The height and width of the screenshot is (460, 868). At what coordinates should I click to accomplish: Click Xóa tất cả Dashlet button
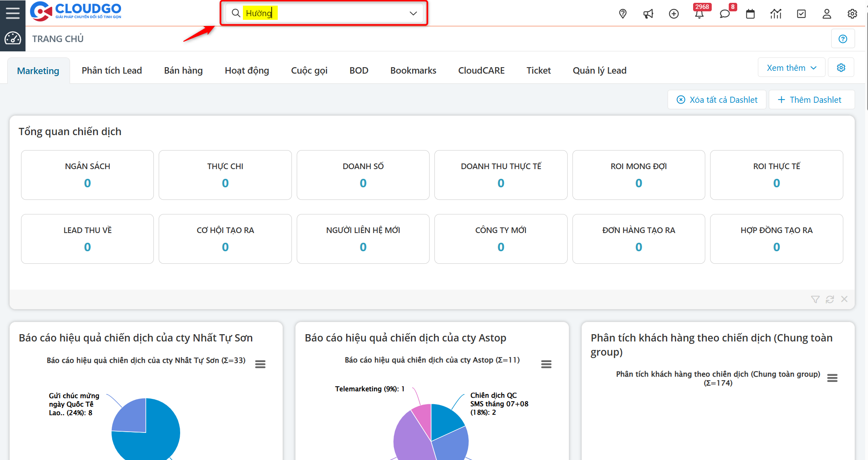point(717,100)
